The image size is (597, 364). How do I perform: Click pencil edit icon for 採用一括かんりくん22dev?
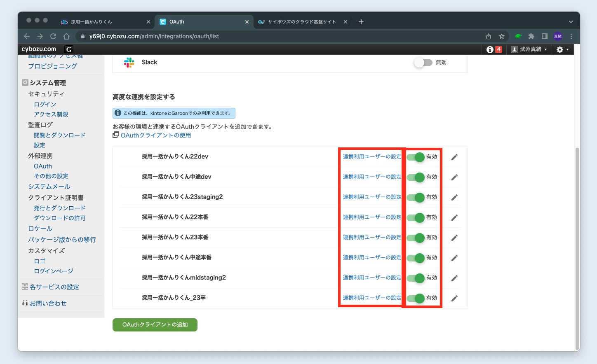pos(454,157)
